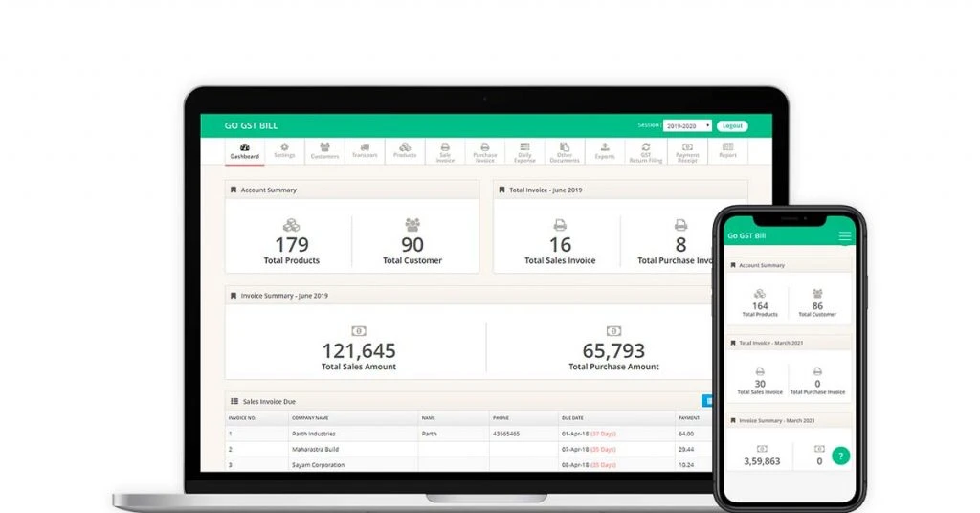Click the green help question mark button on phone

[840, 457]
